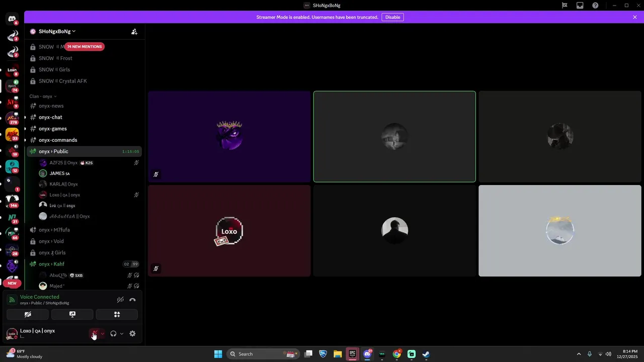Select SNOW Frost locked channel
This screenshot has height=362, width=644.
pyautogui.click(x=84, y=58)
